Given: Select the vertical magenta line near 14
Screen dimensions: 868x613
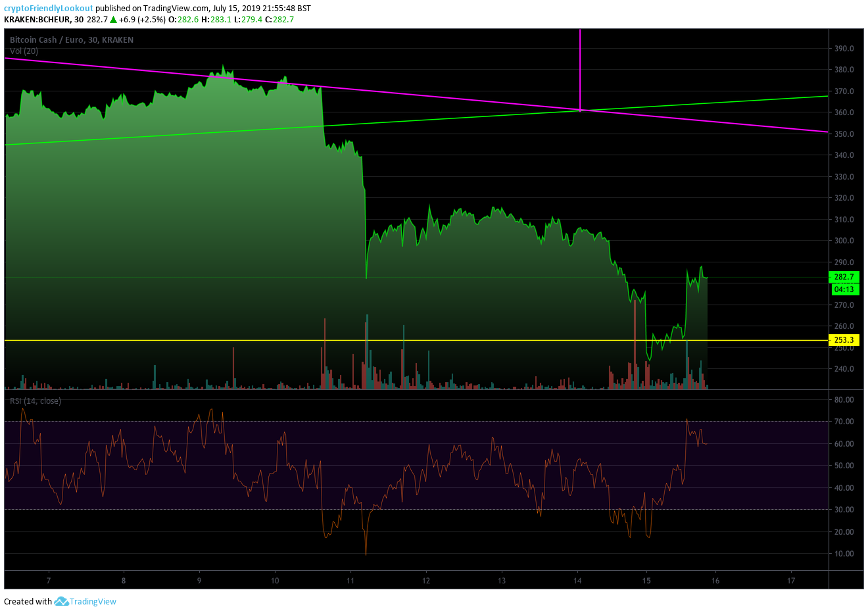Looking at the screenshot, I should [580, 69].
